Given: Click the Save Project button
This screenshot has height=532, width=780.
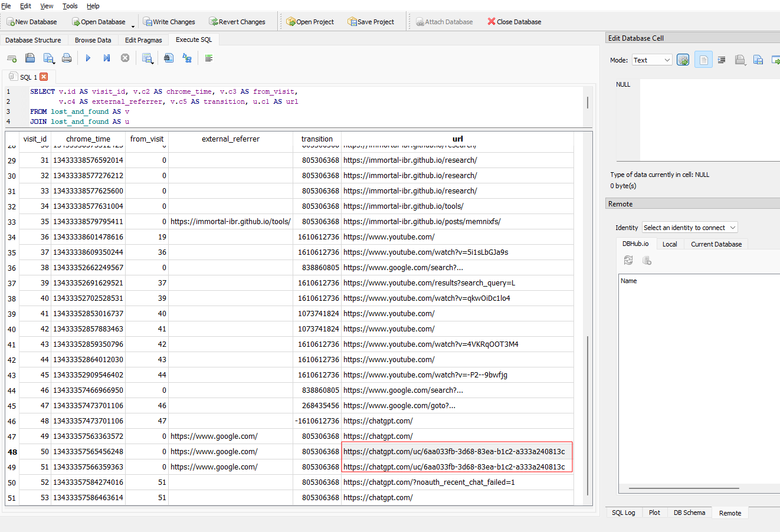Looking at the screenshot, I should pyautogui.click(x=371, y=22).
